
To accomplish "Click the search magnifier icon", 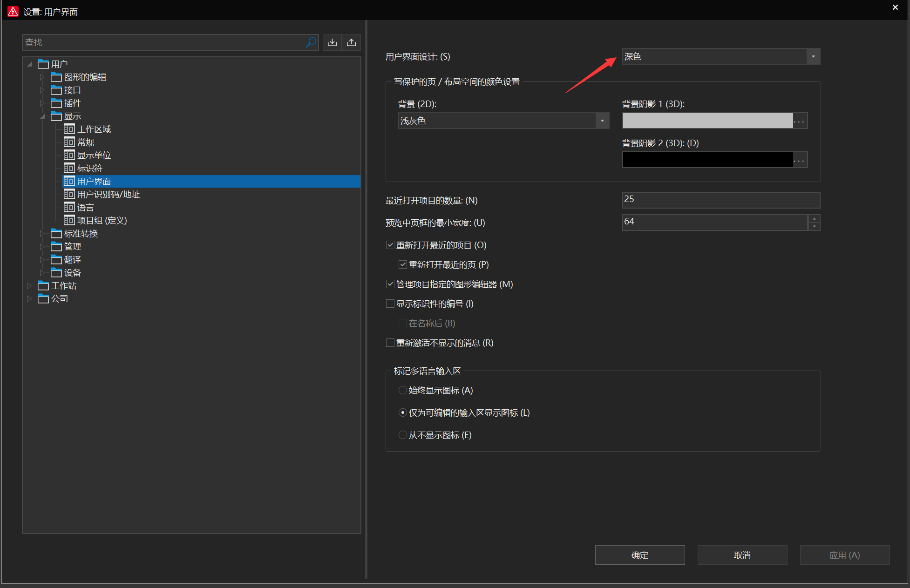I will point(311,42).
